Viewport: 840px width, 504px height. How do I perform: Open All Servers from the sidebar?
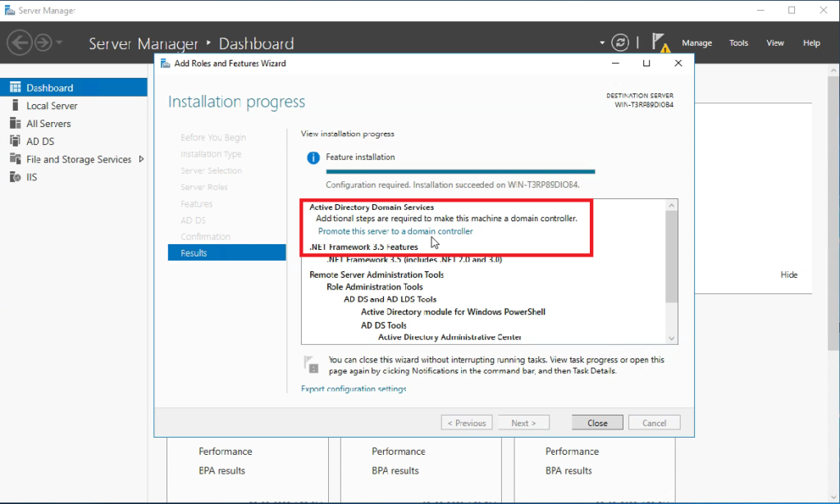click(x=14, y=123)
